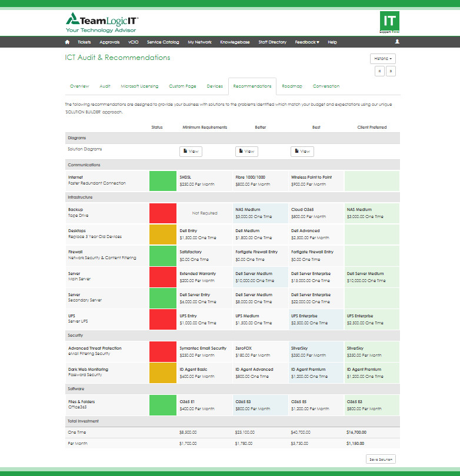The height and width of the screenshot is (476, 460).
Task: Expand the Feedback menu
Action: 307,42
